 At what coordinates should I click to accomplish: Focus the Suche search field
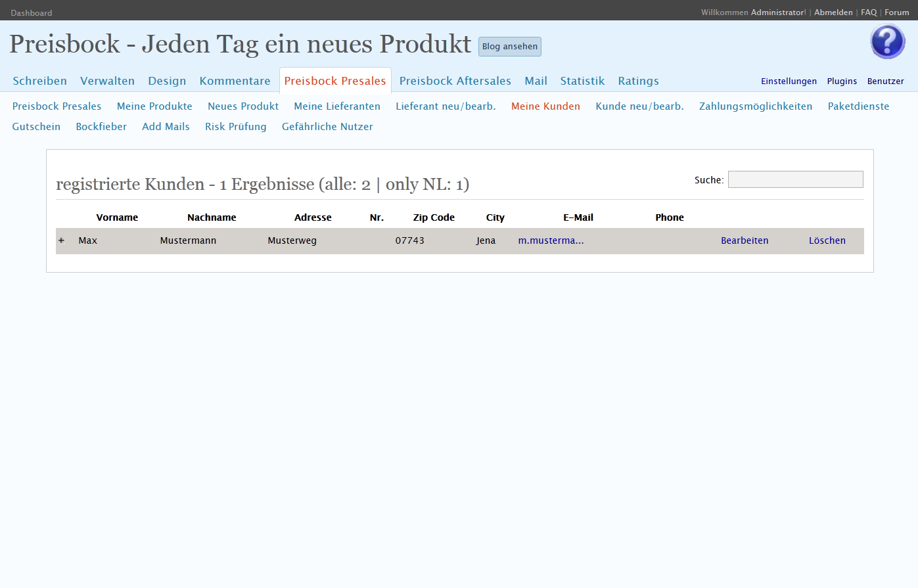(x=795, y=179)
